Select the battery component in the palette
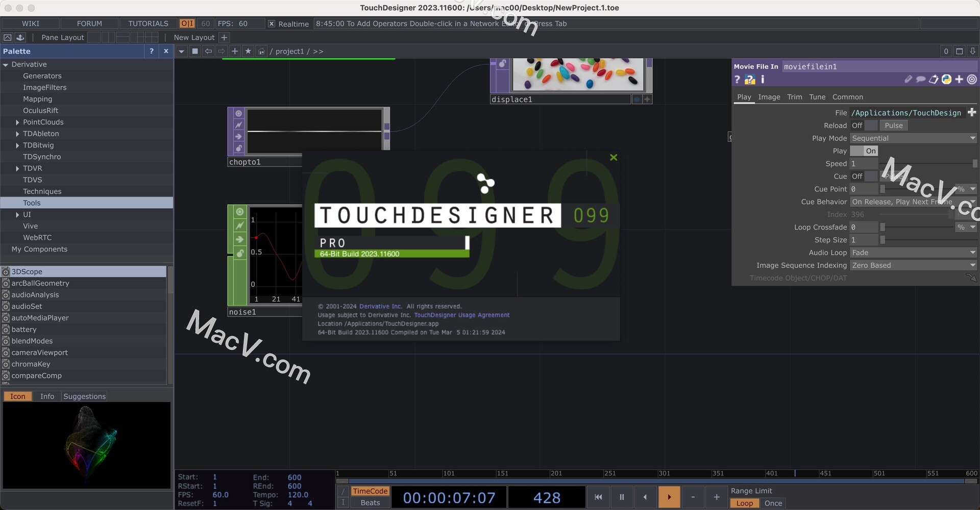This screenshot has height=510, width=980. [x=23, y=329]
